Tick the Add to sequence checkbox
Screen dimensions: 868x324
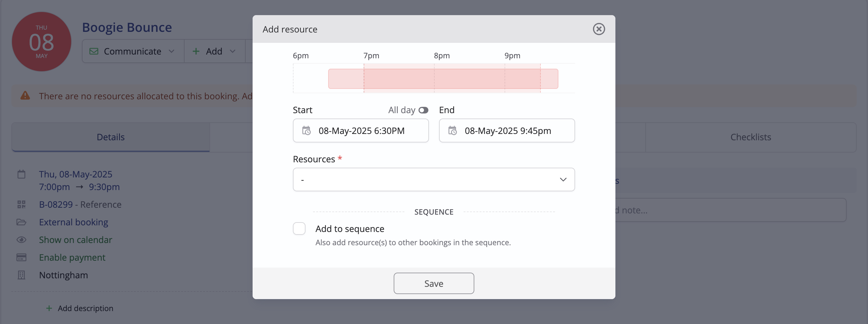click(299, 229)
